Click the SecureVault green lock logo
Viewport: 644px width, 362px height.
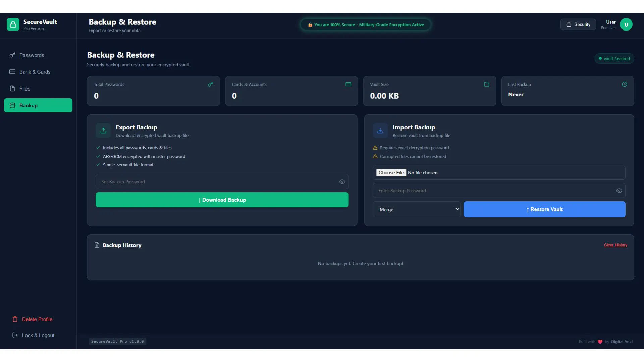(13, 24)
